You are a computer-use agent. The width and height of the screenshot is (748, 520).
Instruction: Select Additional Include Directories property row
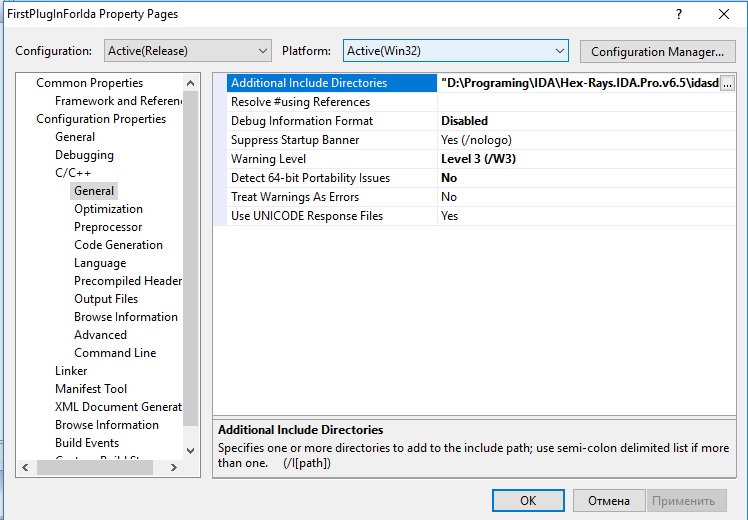click(x=332, y=83)
